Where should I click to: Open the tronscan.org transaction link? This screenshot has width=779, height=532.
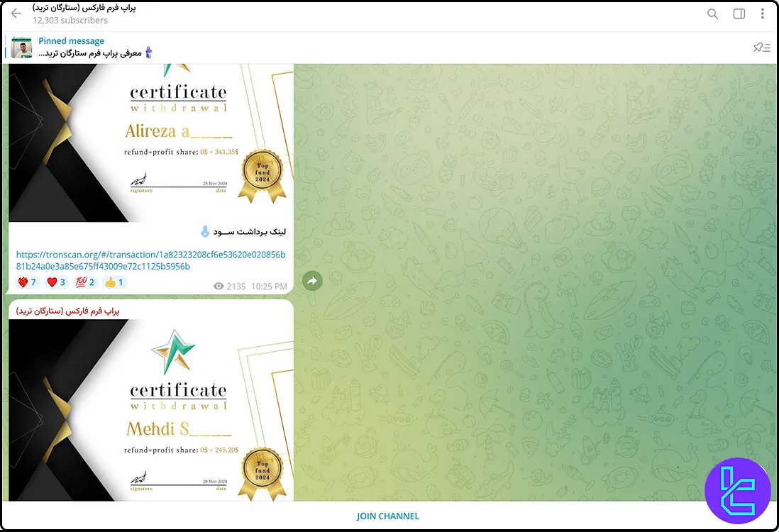point(150,260)
